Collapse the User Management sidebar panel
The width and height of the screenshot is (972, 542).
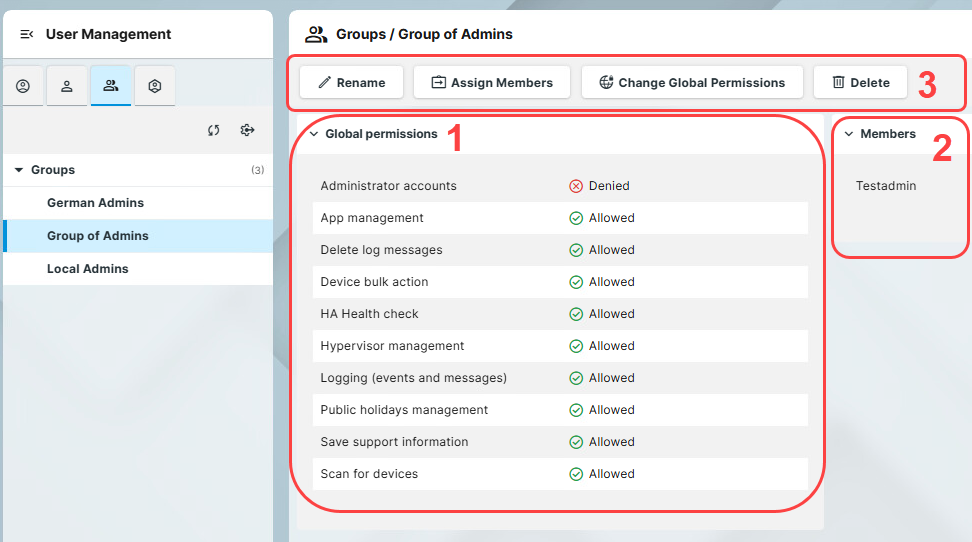(x=27, y=34)
